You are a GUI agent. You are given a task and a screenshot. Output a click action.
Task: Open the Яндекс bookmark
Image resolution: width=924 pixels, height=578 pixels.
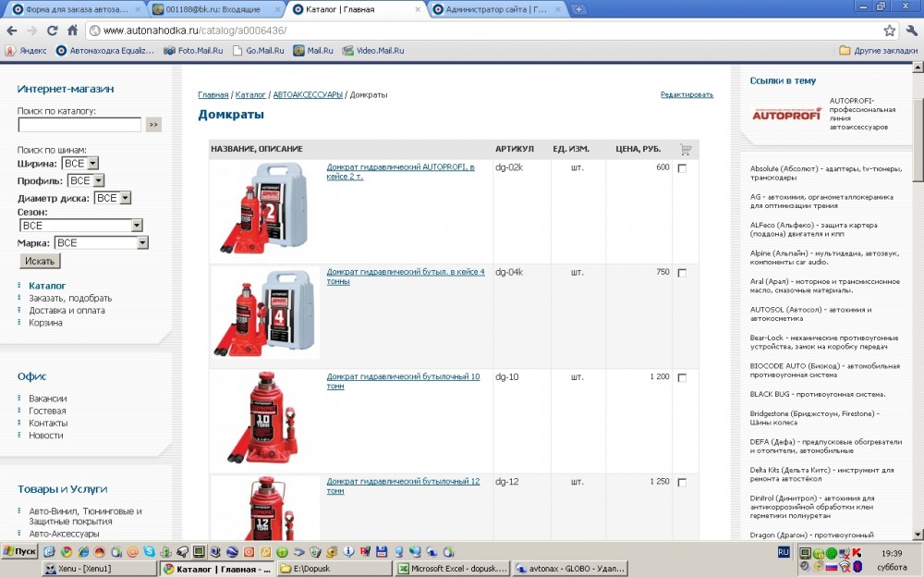point(27,51)
